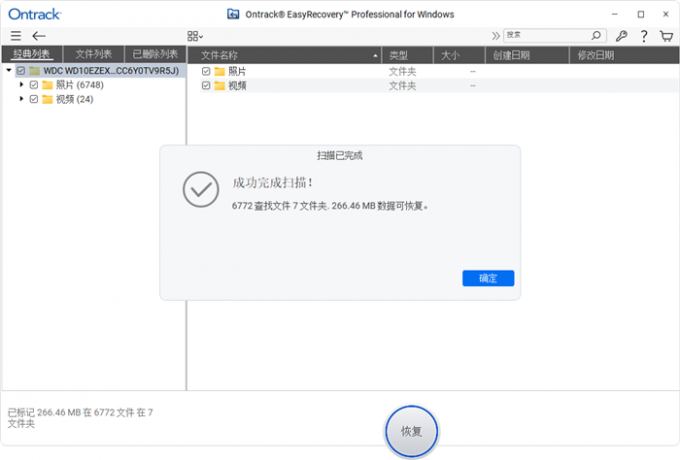680x460 pixels.
Task: Click the 6772 查找文件 summary text
Action: (x=330, y=206)
